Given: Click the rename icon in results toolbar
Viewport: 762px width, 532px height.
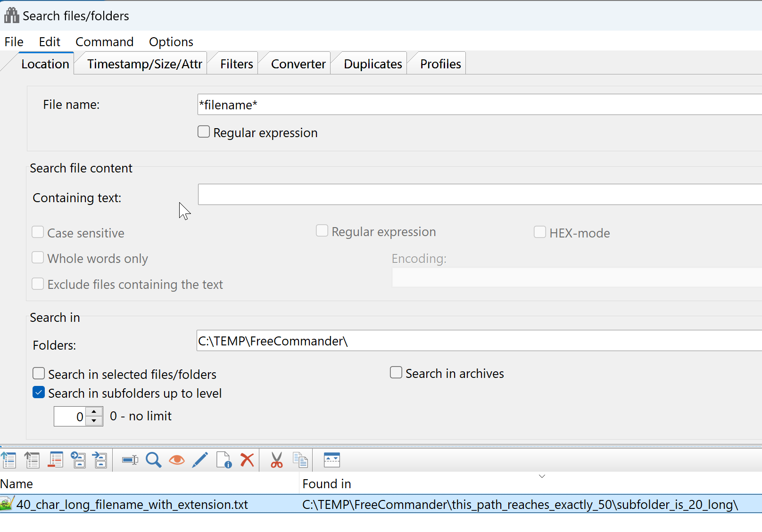Looking at the screenshot, I should coord(130,460).
